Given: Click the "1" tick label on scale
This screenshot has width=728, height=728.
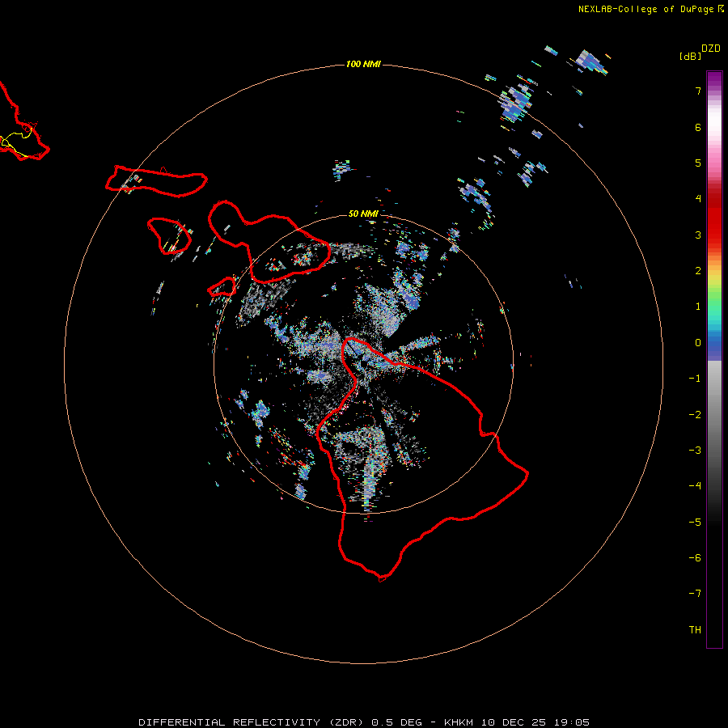Looking at the screenshot, I should [698, 307].
